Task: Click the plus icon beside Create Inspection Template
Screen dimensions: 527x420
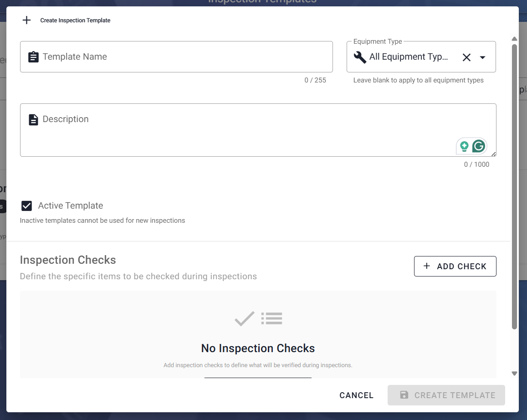Action: [x=27, y=20]
